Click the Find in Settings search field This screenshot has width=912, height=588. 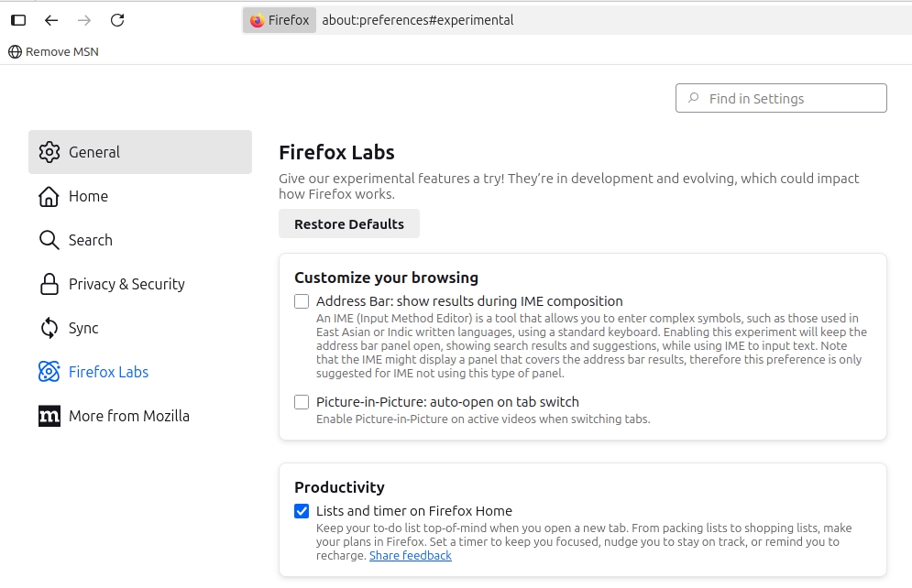780,98
